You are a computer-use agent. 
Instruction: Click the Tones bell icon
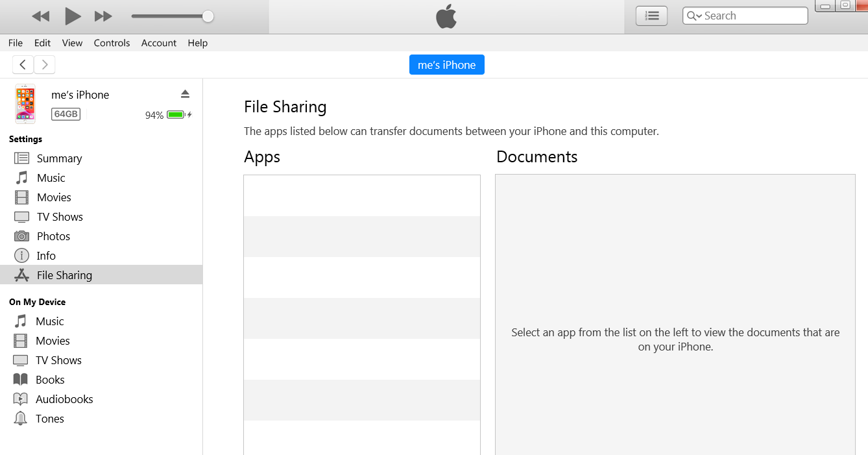click(21, 419)
